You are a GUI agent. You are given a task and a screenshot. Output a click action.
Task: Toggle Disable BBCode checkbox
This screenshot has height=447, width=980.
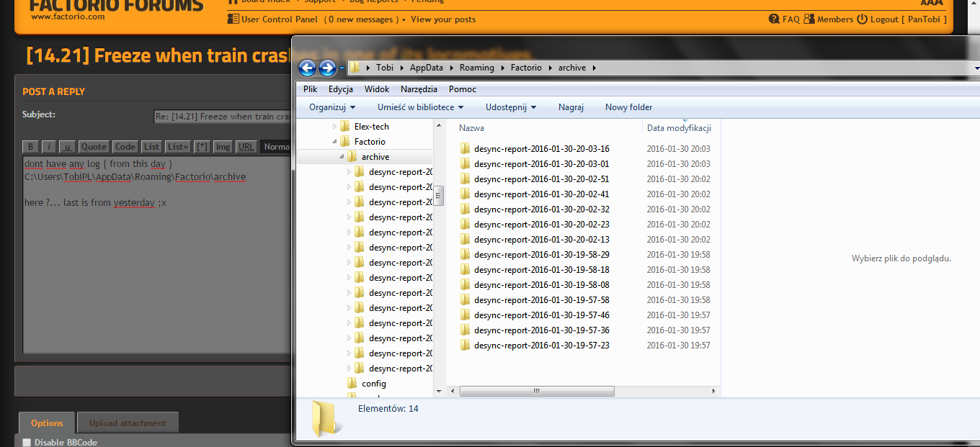pos(27,443)
